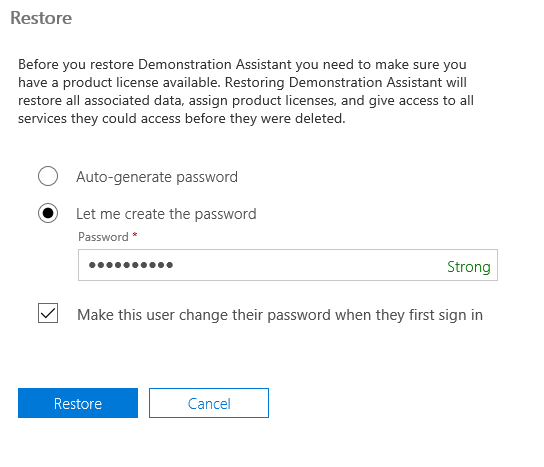Choose the Let me create the password radio

(48, 213)
